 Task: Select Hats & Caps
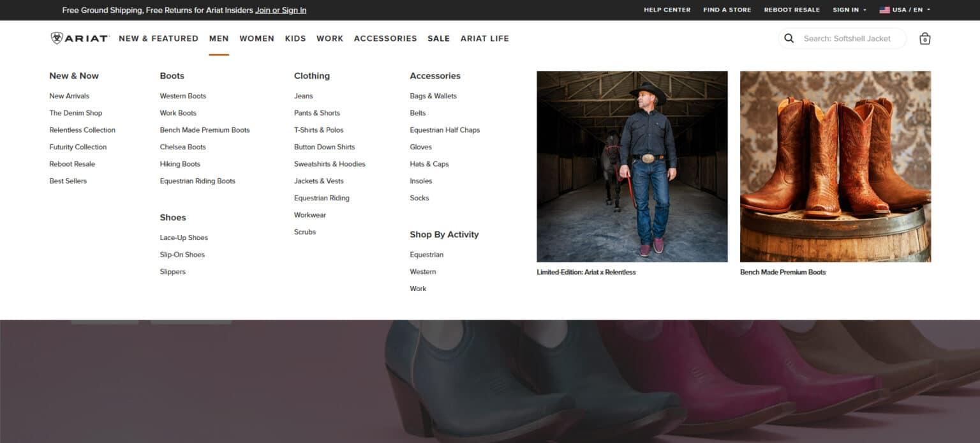pyautogui.click(x=429, y=164)
